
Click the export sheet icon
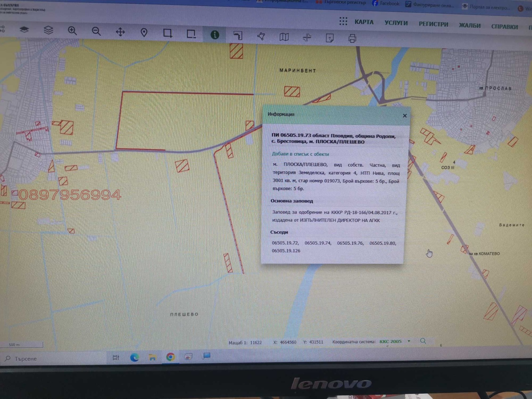pyautogui.click(x=330, y=38)
